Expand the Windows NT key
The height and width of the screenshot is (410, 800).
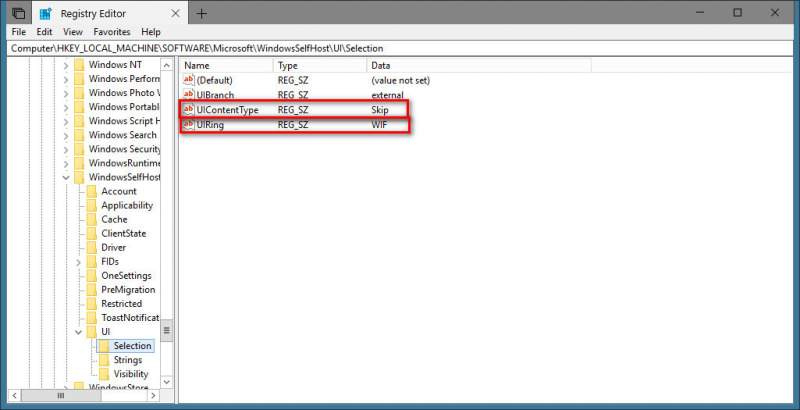click(66, 65)
